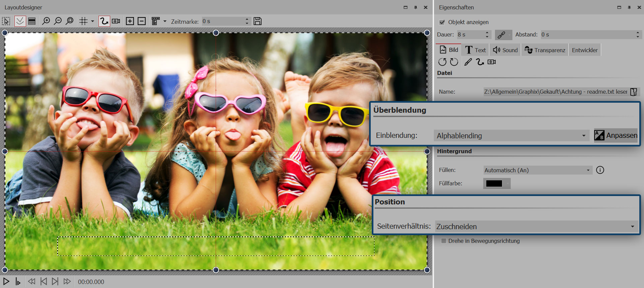Viewport: 644px width, 288px height.
Task: Click the zoom out magnifier icon
Action: 58,21
